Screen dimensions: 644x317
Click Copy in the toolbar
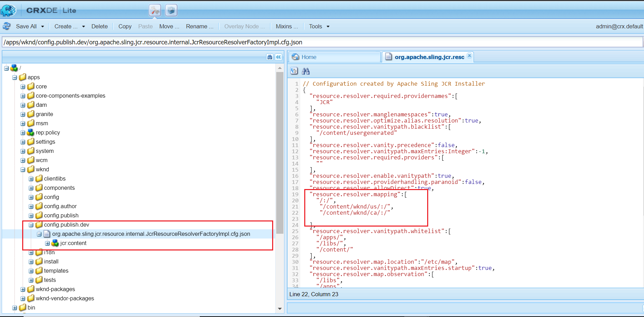[125, 26]
